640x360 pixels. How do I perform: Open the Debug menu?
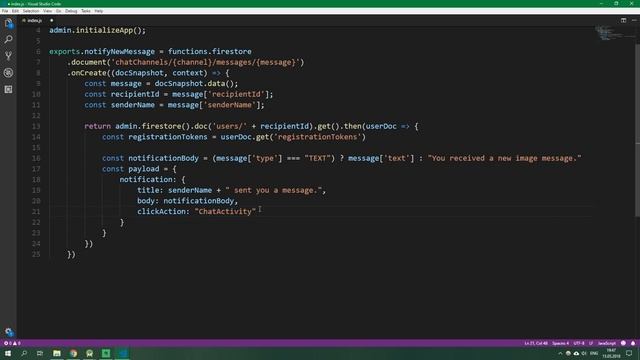coord(71,11)
